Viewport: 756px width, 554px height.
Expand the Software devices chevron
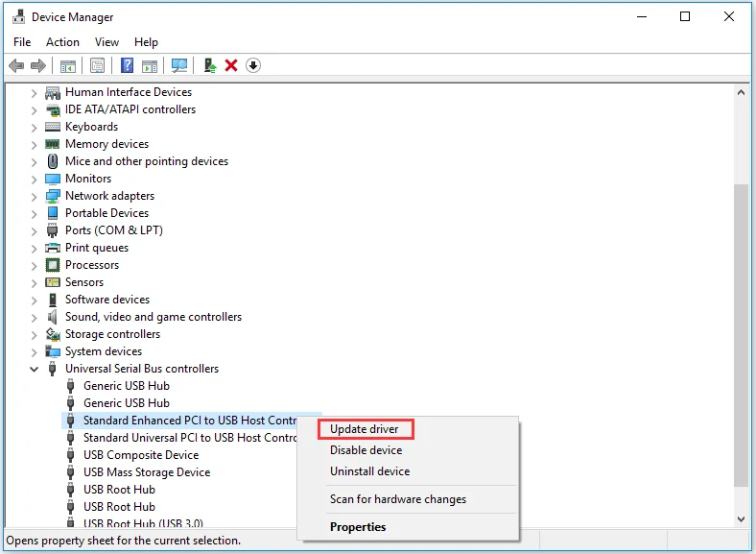pos(34,301)
